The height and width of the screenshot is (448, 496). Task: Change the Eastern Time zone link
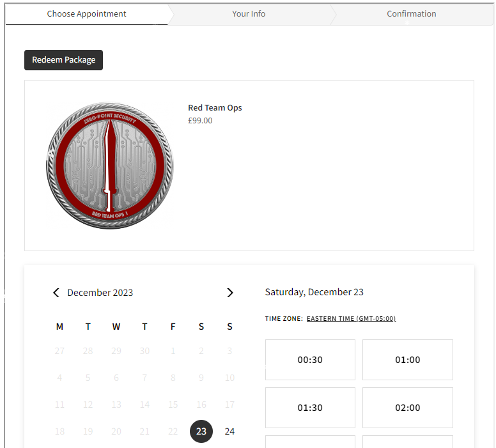351,319
